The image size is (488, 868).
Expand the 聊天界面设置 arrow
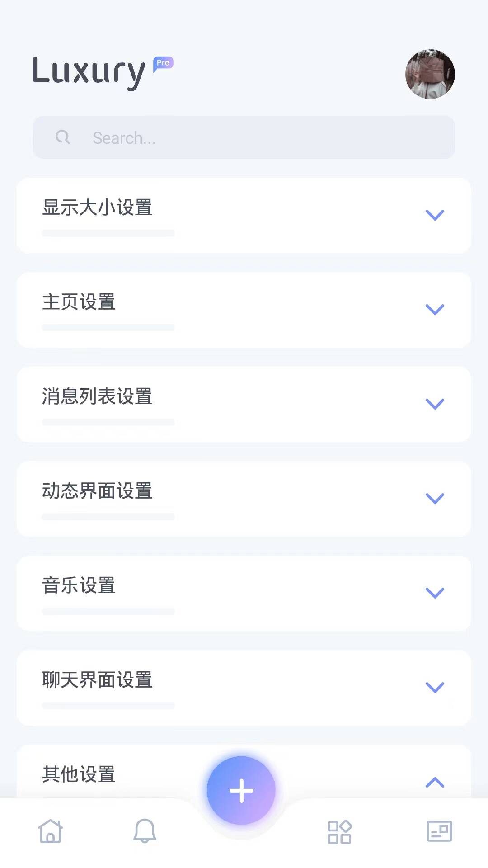coord(435,687)
